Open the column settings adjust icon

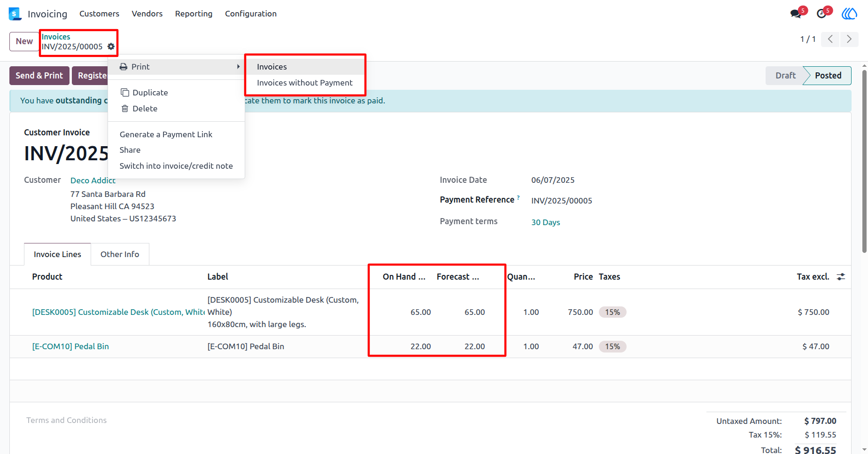tap(841, 277)
